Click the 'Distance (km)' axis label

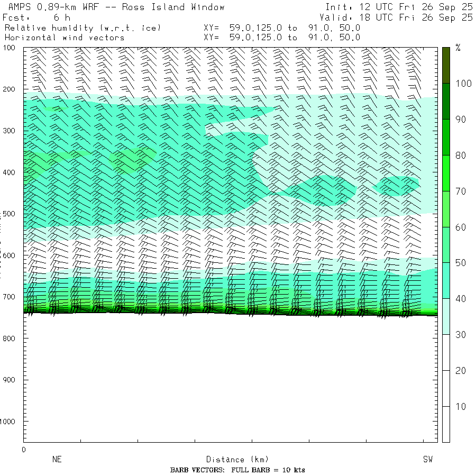[x=233, y=460]
